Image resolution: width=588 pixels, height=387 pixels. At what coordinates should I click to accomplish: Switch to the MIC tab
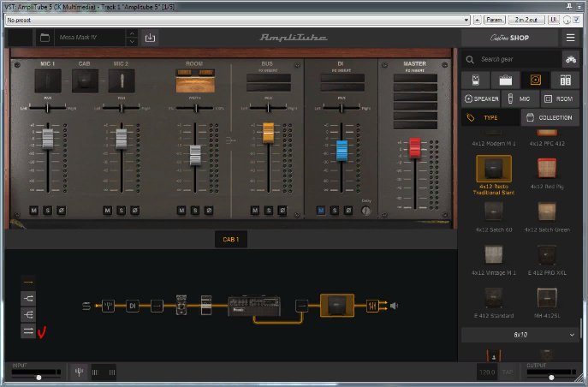coord(520,99)
